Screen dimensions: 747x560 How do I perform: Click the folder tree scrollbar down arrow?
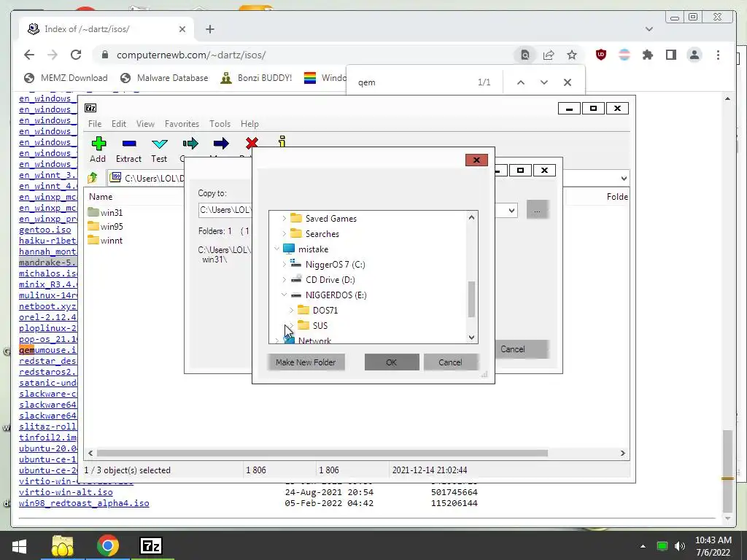(471, 337)
